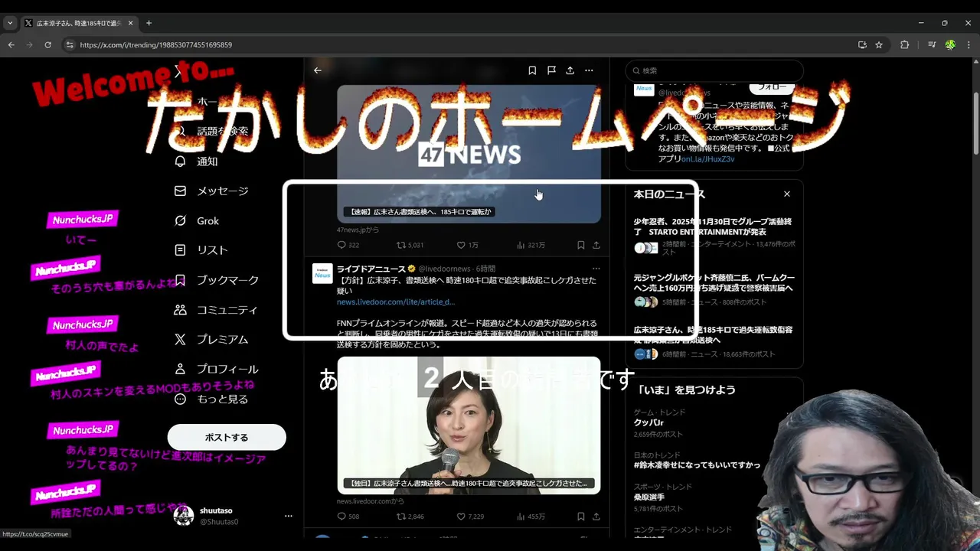This screenshot has width=980, height=551.
Task: Close the 本日のニュース panel
Action: coord(786,194)
